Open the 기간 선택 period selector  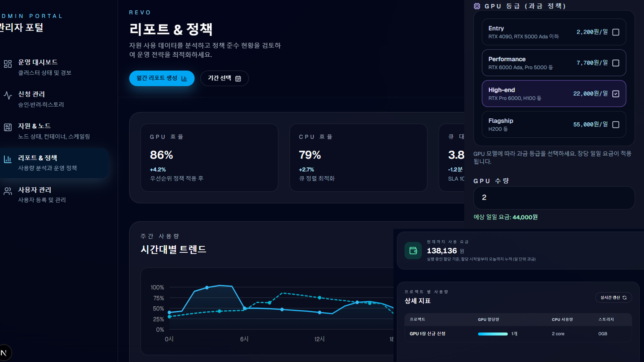(x=224, y=78)
